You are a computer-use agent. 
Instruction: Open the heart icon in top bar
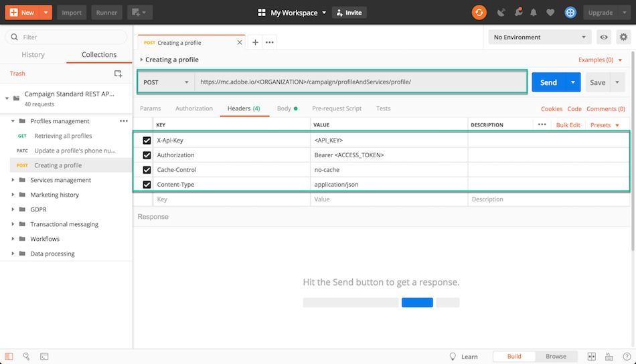coord(550,12)
